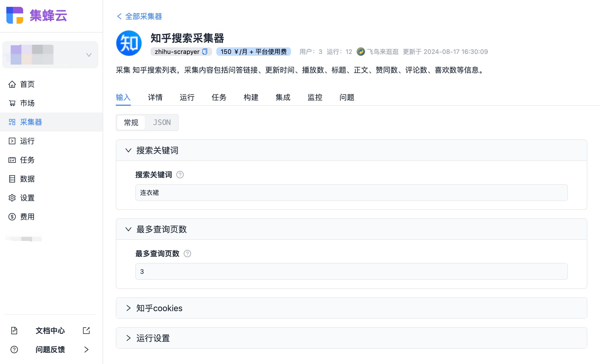Open the account switcher dropdown
This screenshot has height=364, width=600.
50,55
